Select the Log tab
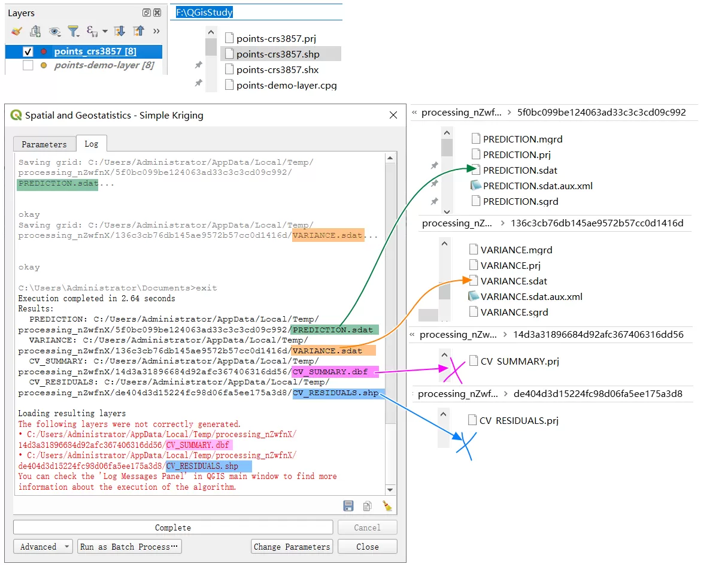This screenshot has height=579, width=728. point(92,144)
